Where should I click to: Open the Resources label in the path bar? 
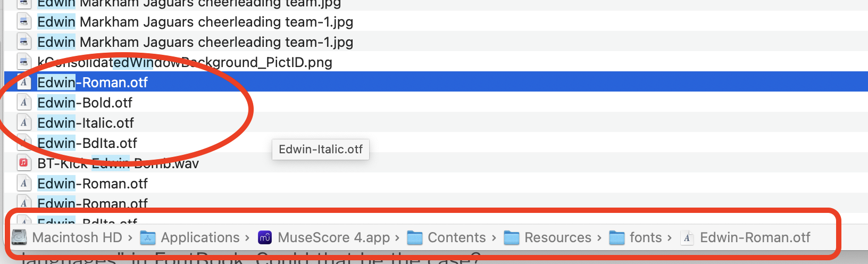click(557, 237)
